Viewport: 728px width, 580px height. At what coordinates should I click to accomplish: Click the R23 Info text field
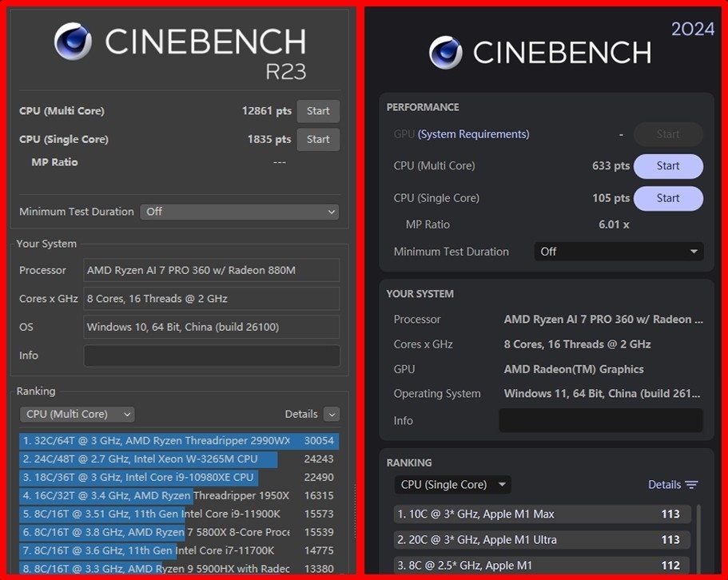212,356
